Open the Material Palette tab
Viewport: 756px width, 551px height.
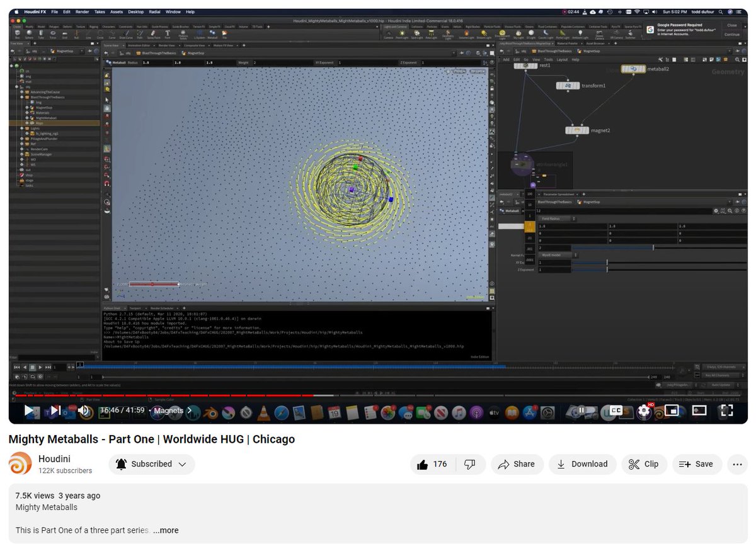[568, 43]
